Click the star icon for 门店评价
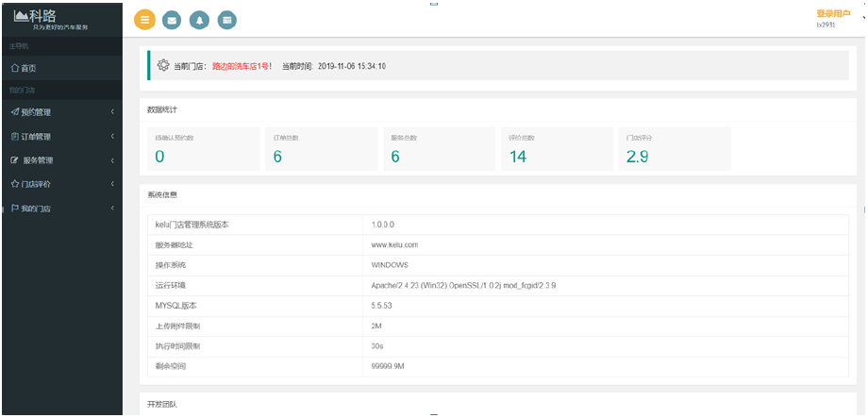The height and width of the screenshot is (418, 868). 14,184
